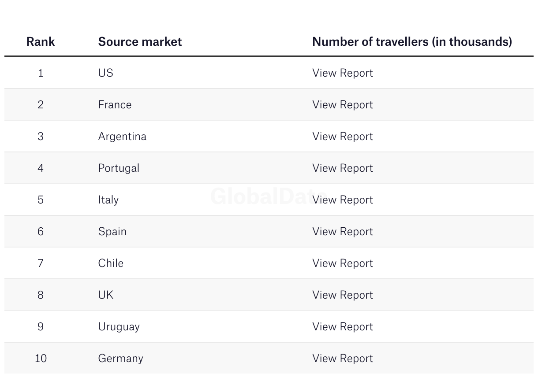538x392 pixels.
Task: Open the Argentina View Report link
Action: tap(342, 136)
